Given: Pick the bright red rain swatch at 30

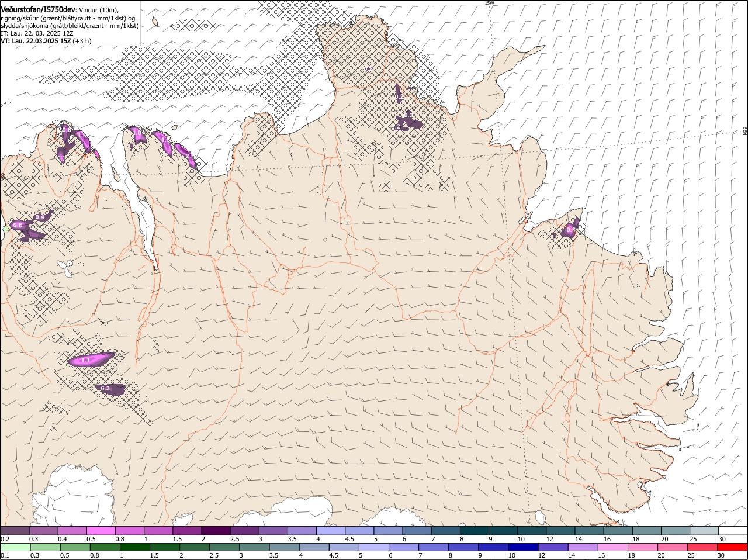Looking at the screenshot, I should (733, 548).
